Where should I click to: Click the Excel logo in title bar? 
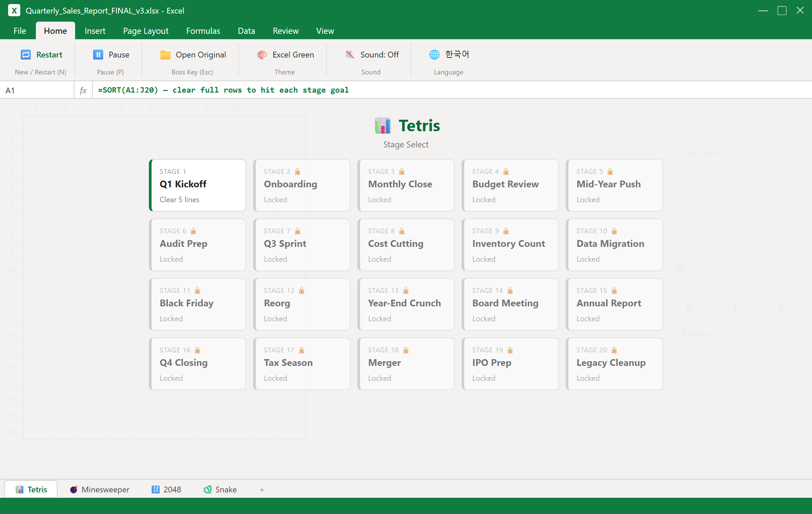click(14, 10)
